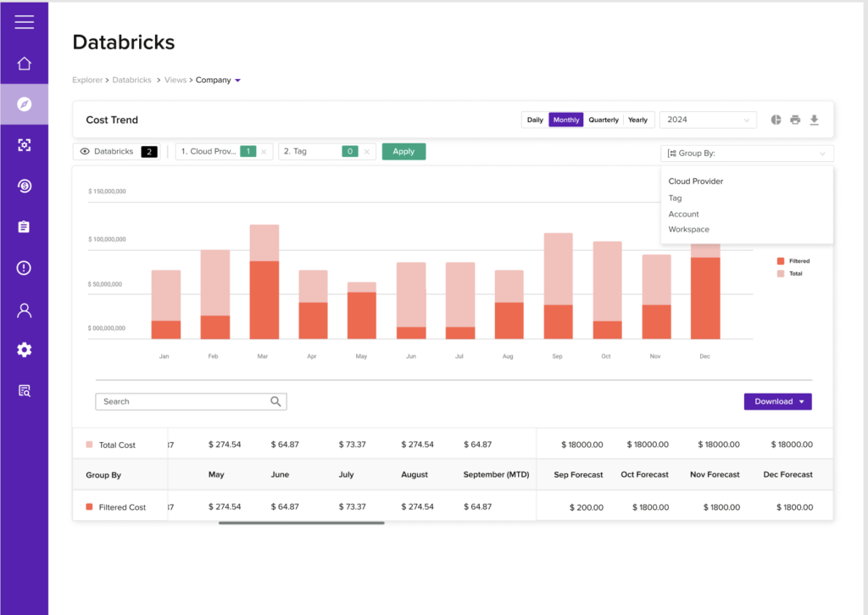Click the September (MTD) column header
Screen dimensions: 868x615
496,475
